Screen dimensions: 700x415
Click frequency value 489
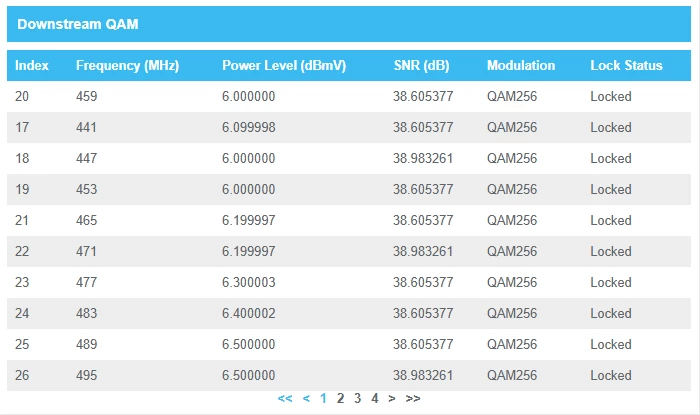click(x=86, y=344)
